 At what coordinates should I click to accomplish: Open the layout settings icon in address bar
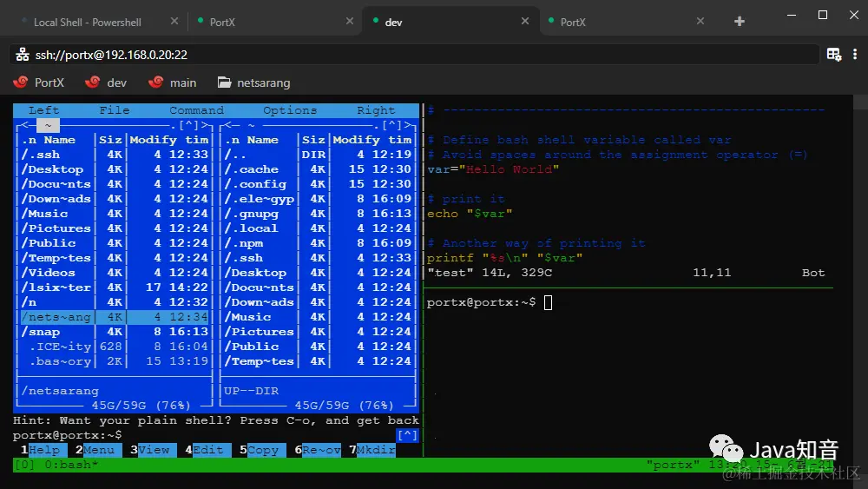(x=833, y=54)
